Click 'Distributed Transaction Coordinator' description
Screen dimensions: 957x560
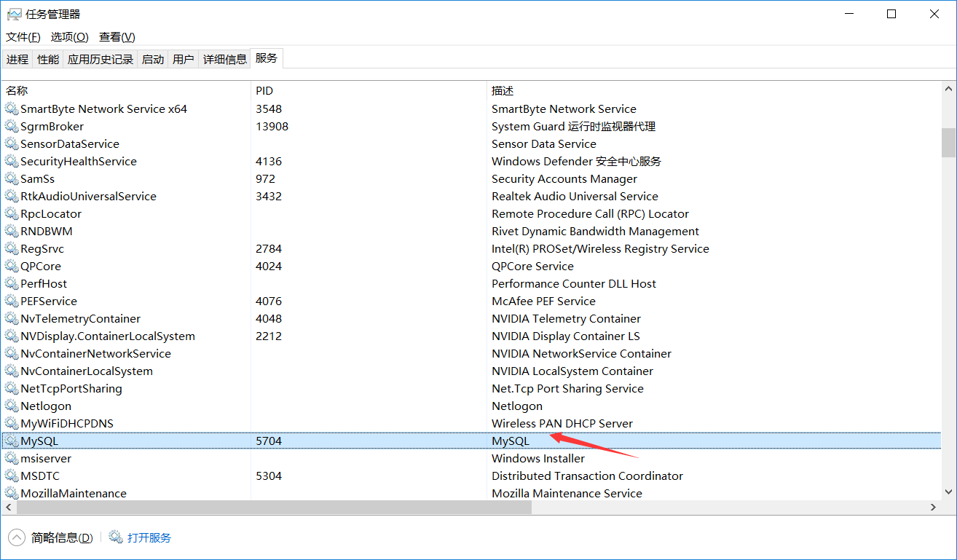pyautogui.click(x=588, y=476)
